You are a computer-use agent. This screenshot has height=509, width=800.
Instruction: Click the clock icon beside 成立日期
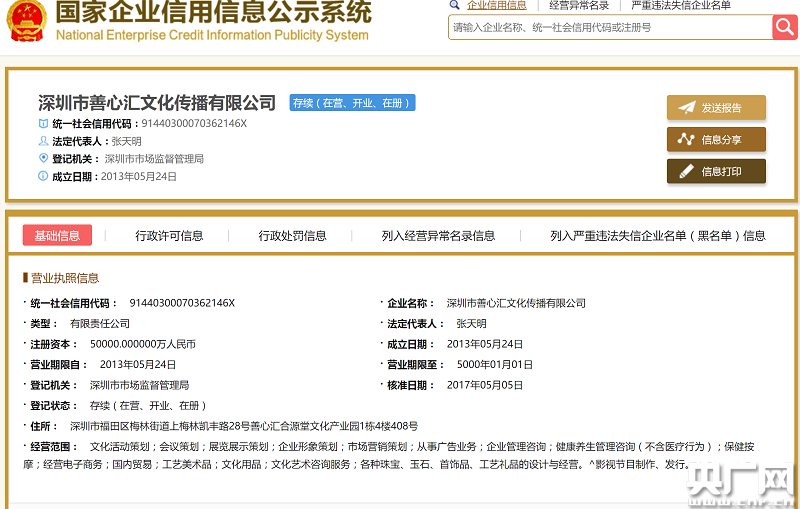[43, 176]
